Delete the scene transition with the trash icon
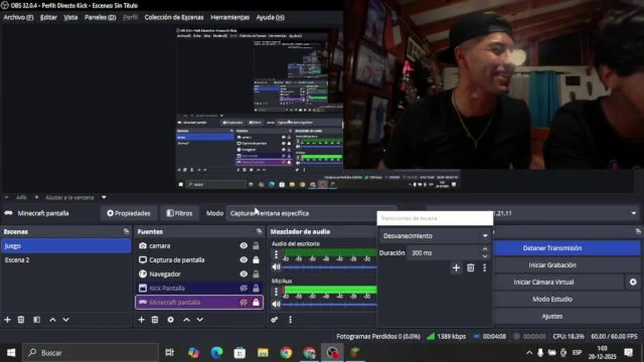The height and width of the screenshot is (362, 644). (x=470, y=268)
